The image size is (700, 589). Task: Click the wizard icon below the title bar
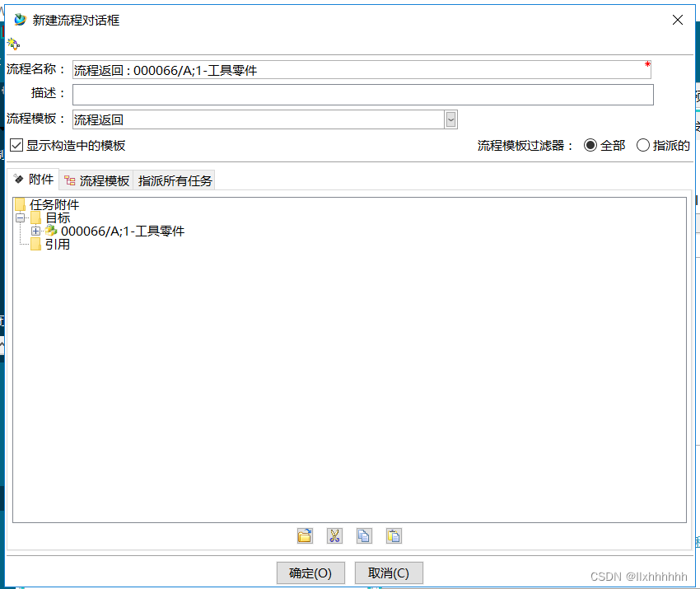(x=13, y=44)
